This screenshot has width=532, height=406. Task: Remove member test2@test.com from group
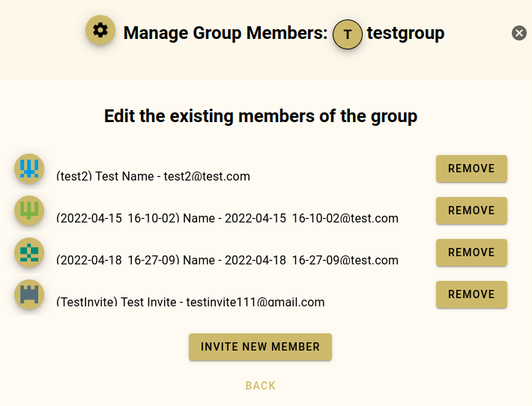471,169
